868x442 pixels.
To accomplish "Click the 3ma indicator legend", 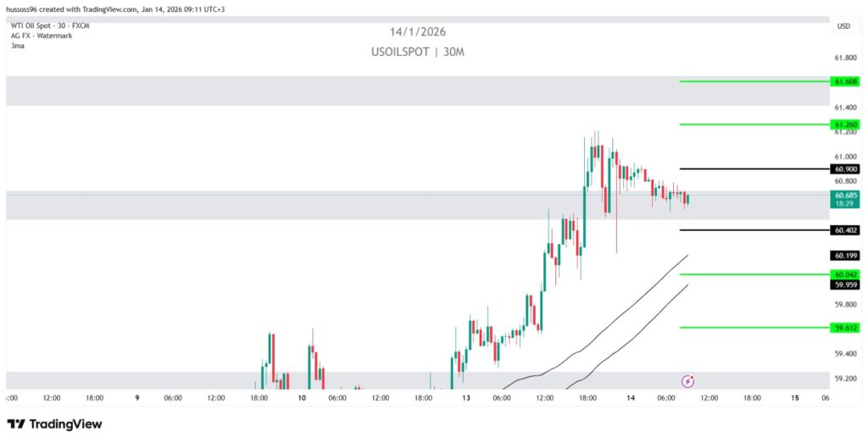I will click(17, 46).
